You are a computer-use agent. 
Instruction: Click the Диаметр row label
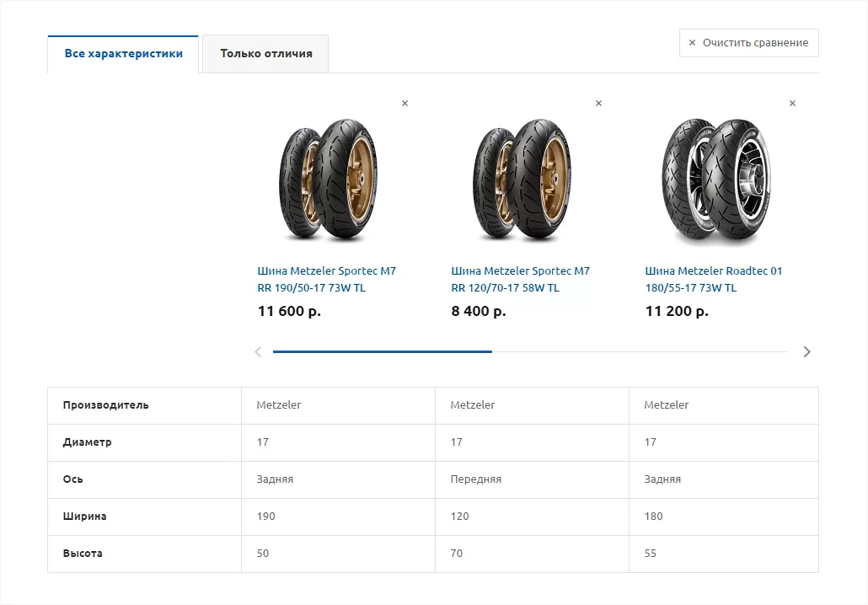87,442
